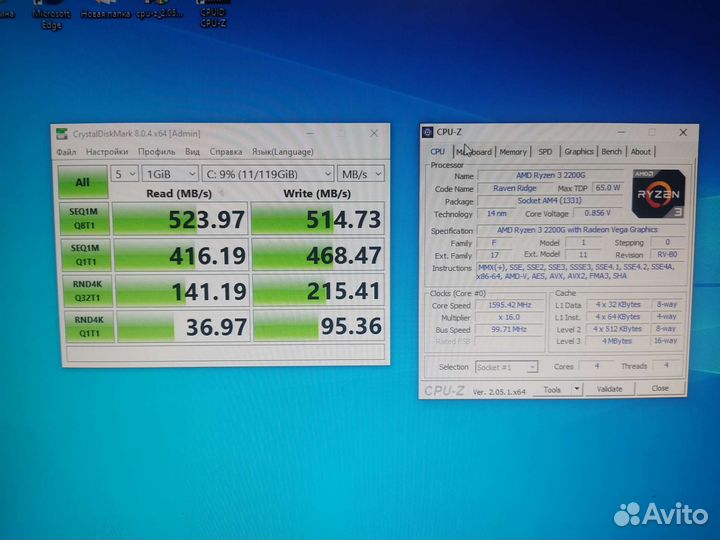Open the Язык(Language) menu

tap(282, 152)
